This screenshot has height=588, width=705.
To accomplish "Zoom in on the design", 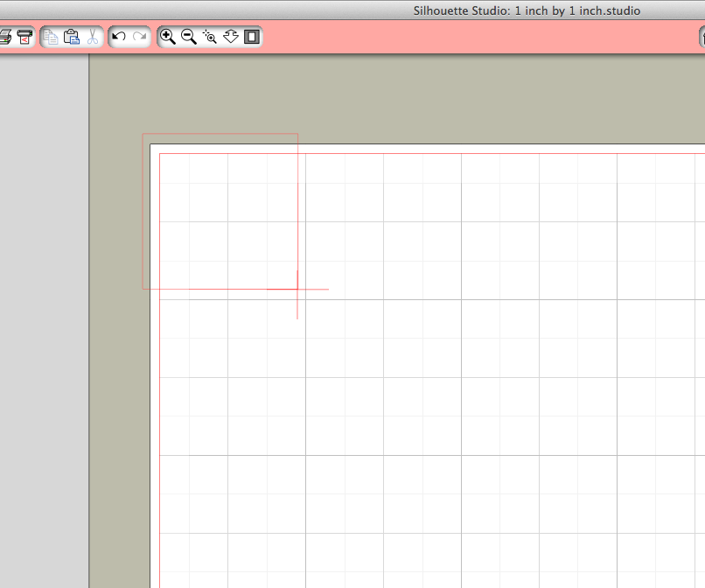I will click(168, 37).
